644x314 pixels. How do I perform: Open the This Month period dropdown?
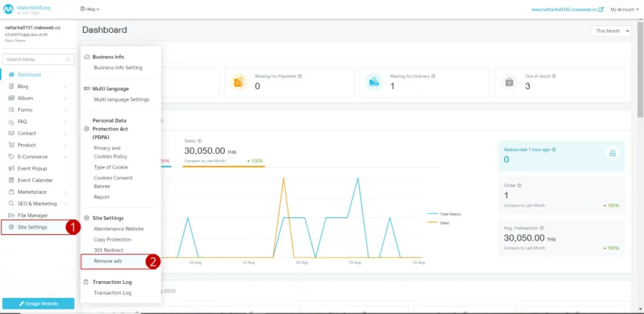pyautogui.click(x=611, y=31)
